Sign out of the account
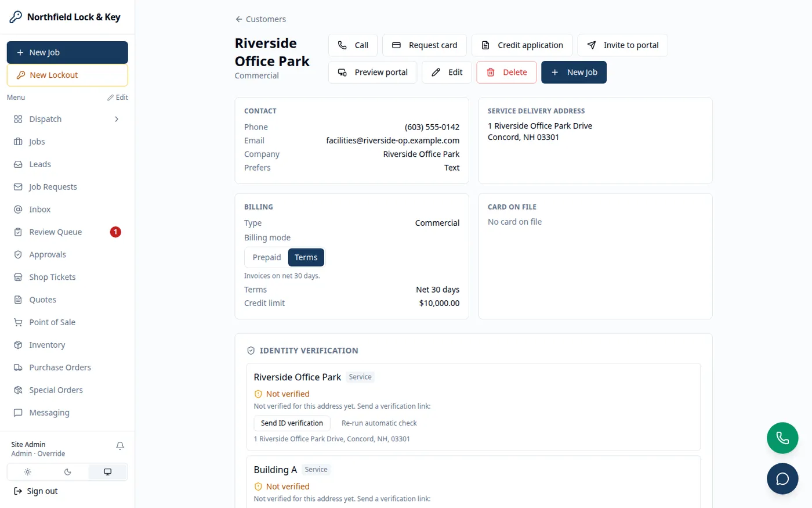812x508 pixels. click(x=36, y=491)
